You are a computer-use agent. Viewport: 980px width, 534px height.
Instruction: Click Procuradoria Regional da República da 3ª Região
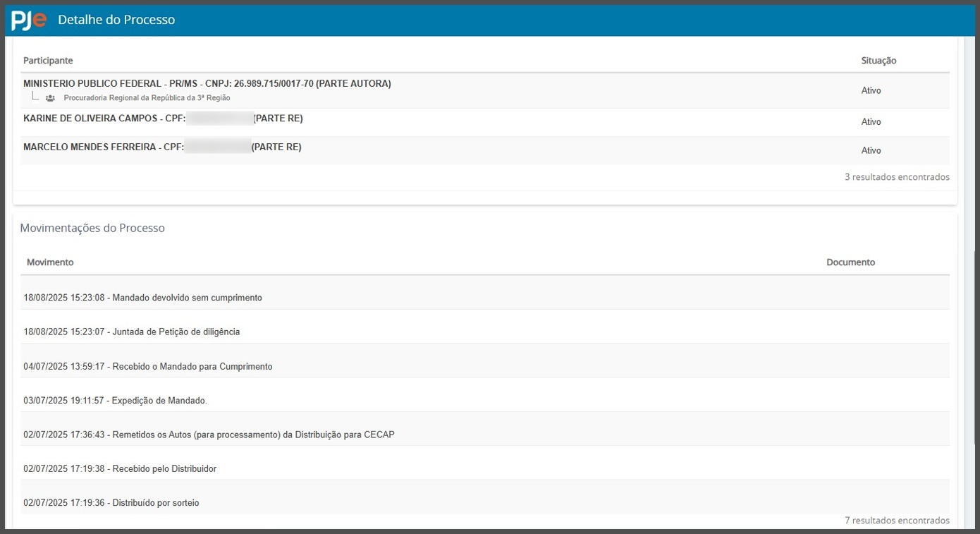[x=147, y=98]
